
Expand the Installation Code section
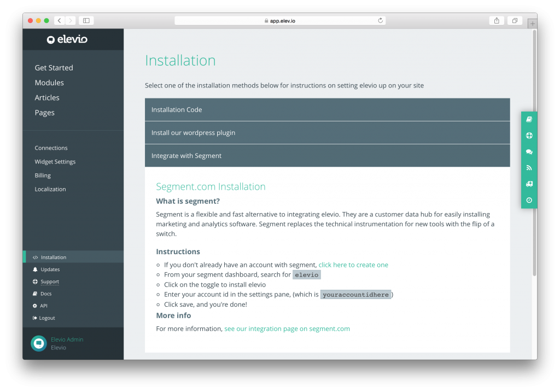pyautogui.click(x=327, y=110)
